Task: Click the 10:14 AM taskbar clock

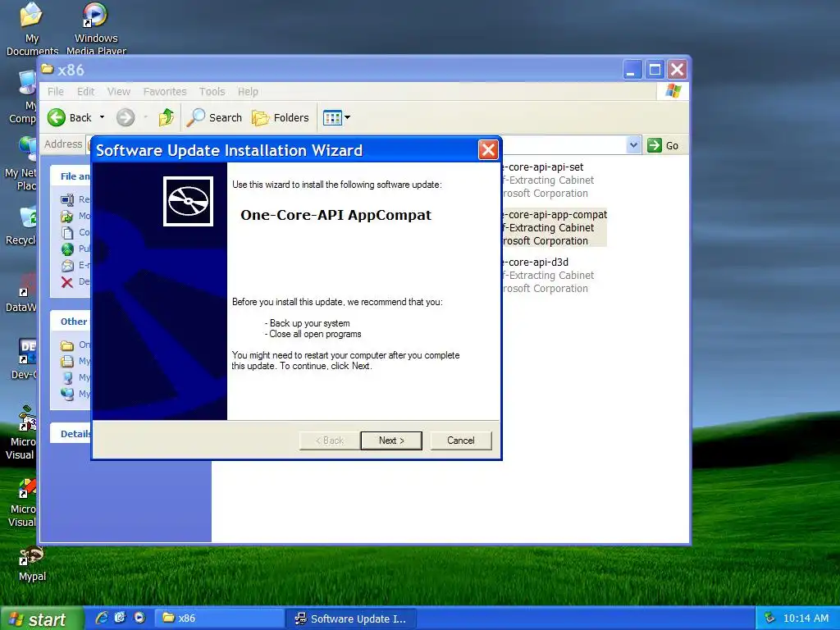Action: [x=806, y=619]
